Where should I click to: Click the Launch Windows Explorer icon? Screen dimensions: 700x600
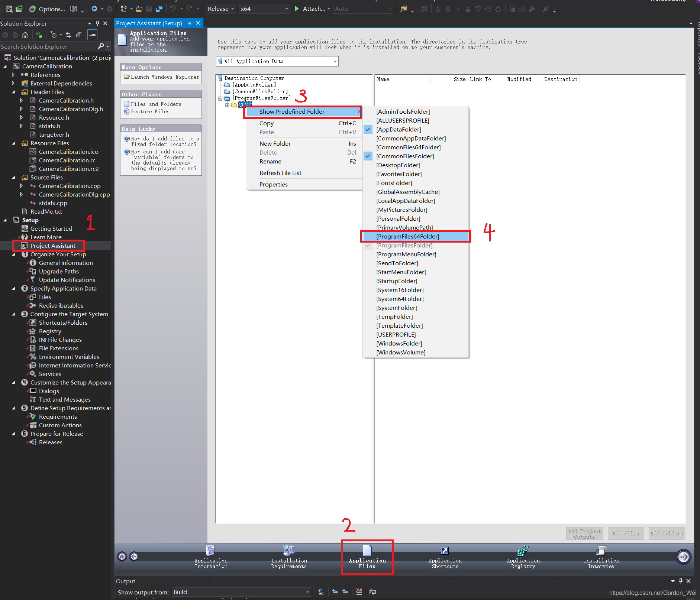[x=127, y=77]
